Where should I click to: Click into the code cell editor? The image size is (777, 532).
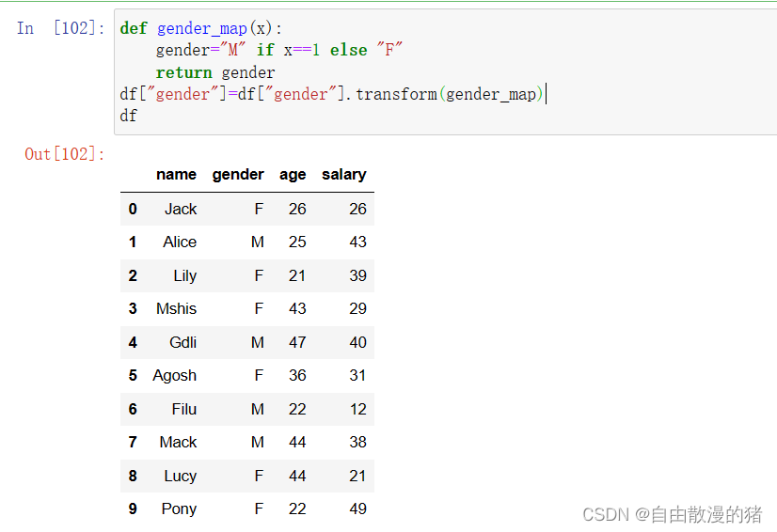point(445,71)
